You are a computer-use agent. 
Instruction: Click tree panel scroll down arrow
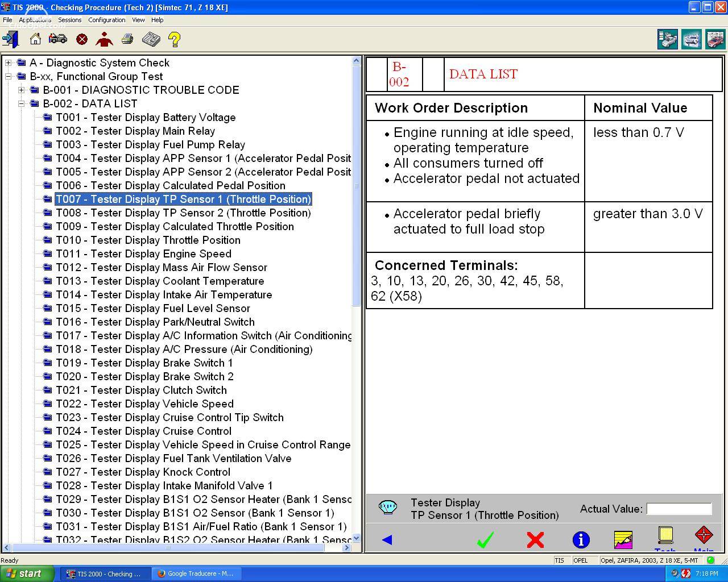[x=357, y=538]
